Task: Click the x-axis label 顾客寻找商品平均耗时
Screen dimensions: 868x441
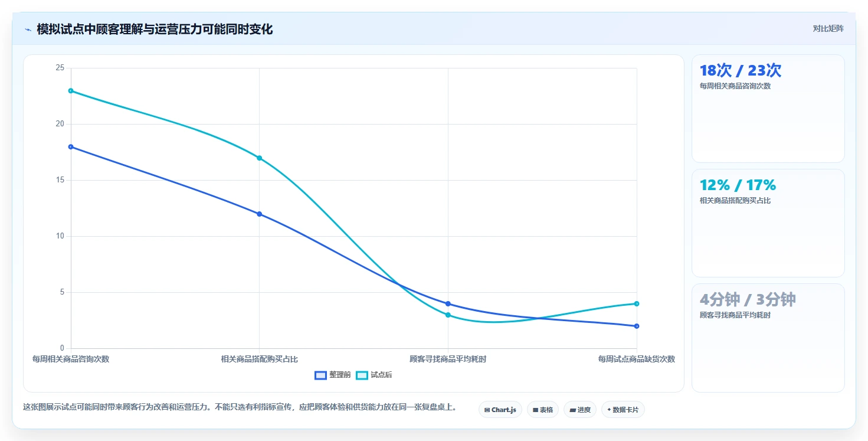Action: pyautogui.click(x=448, y=359)
